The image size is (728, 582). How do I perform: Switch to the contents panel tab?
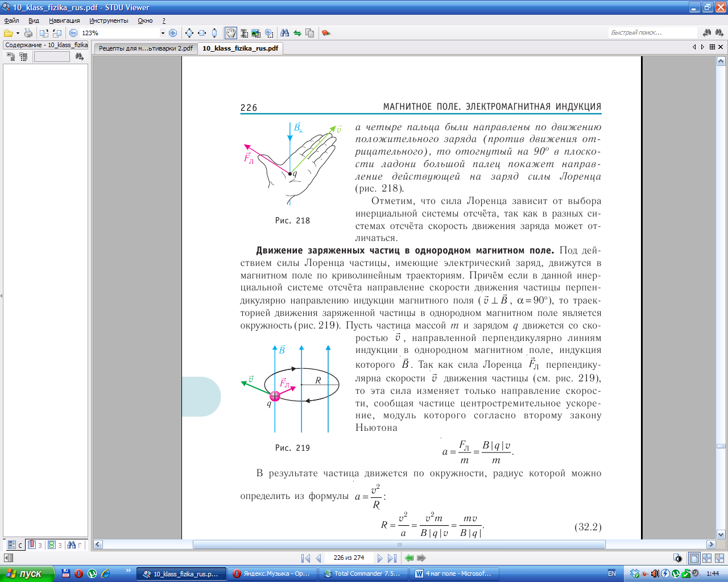(15, 544)
